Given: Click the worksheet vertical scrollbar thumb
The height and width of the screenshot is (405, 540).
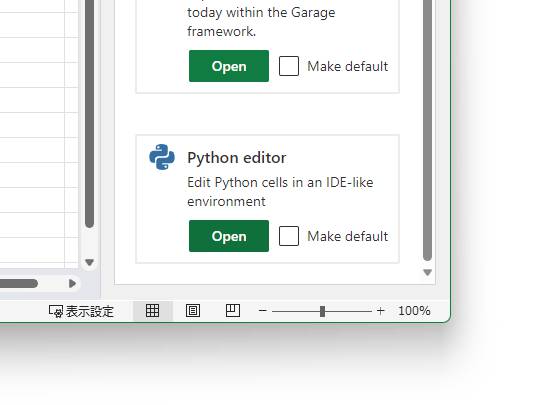Looking at the screenshot, I should [90, 114].
